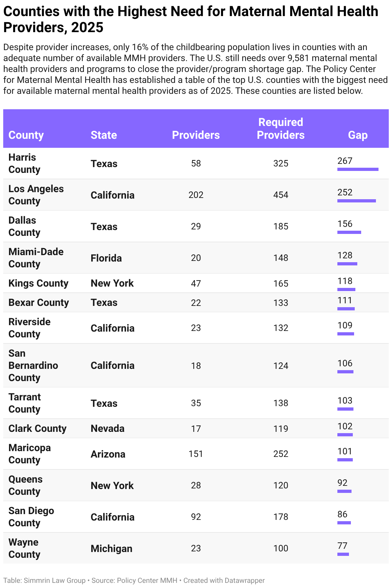The height and width of the screenshot is (588, 392).
Task: Click the Providers column header
Action: [x=196, y=135]
